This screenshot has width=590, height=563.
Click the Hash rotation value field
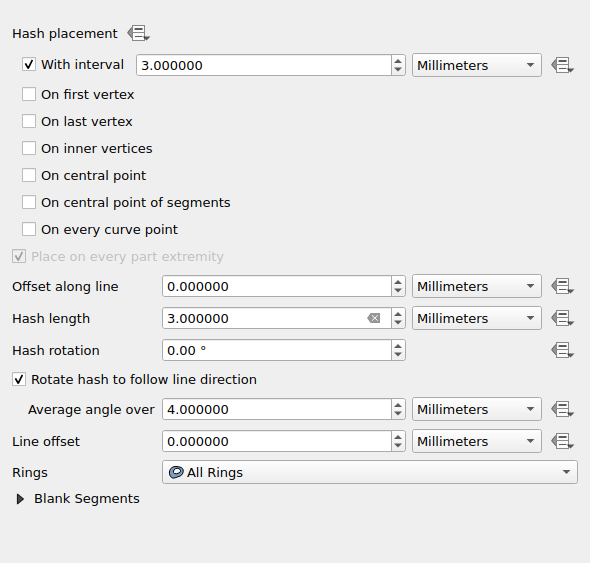pos(277,350)
